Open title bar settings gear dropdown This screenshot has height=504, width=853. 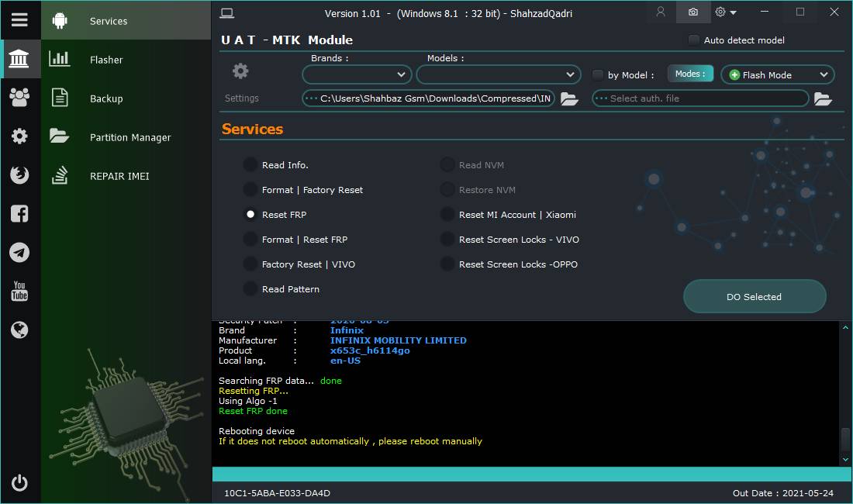726,12
